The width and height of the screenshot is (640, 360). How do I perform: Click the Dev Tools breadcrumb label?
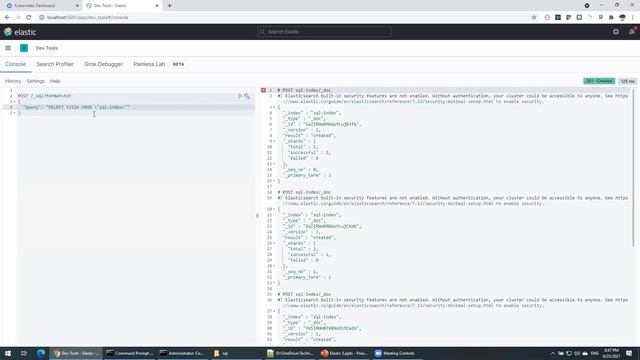(47, 48)
